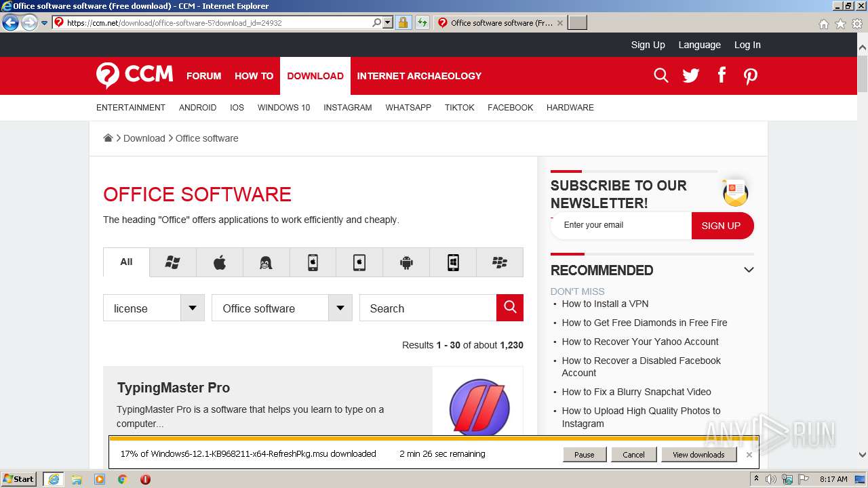Click the Download breadcrumb link
This screenshot has height=488, width=868.
(144, 138)
